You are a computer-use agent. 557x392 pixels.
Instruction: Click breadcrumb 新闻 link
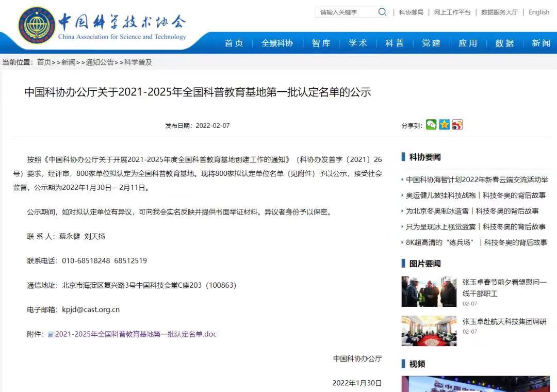(x=68, y=62)
